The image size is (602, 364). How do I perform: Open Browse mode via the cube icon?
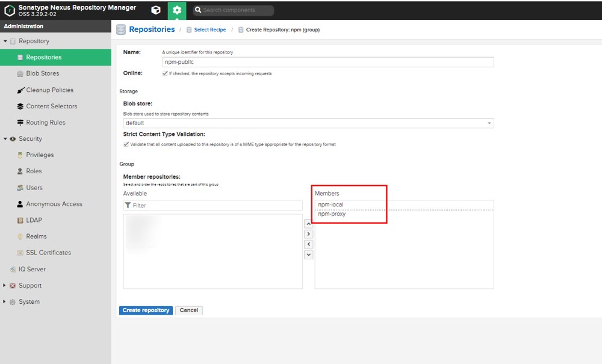point(156,10)
